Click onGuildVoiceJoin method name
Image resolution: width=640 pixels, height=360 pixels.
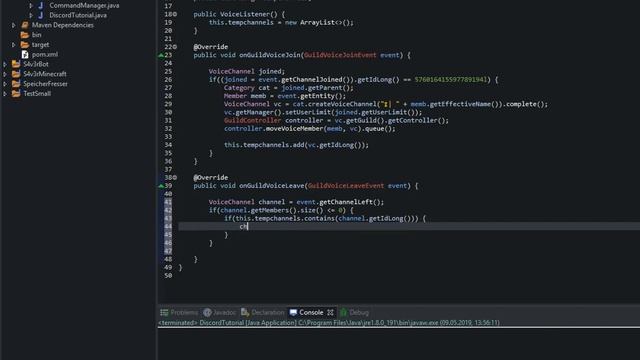pyautogui.click(x=270, y=55)
